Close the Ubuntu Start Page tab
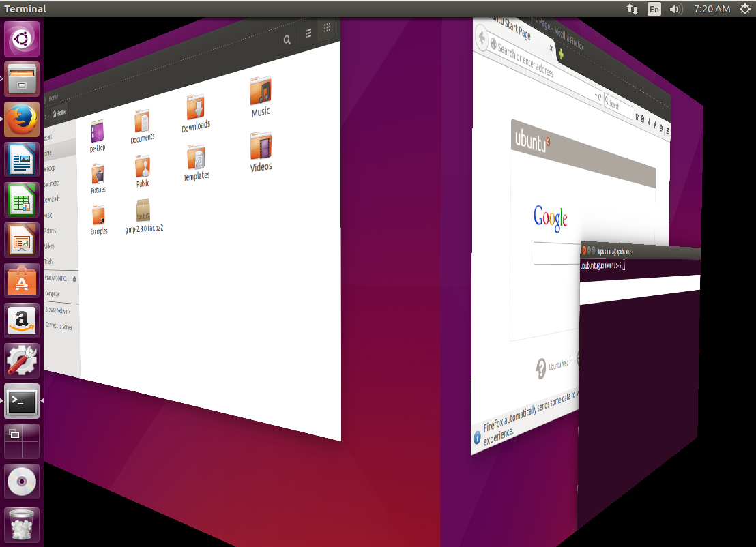Image resolution: width=756 pixels, height=547 pixels. [551, 48]
